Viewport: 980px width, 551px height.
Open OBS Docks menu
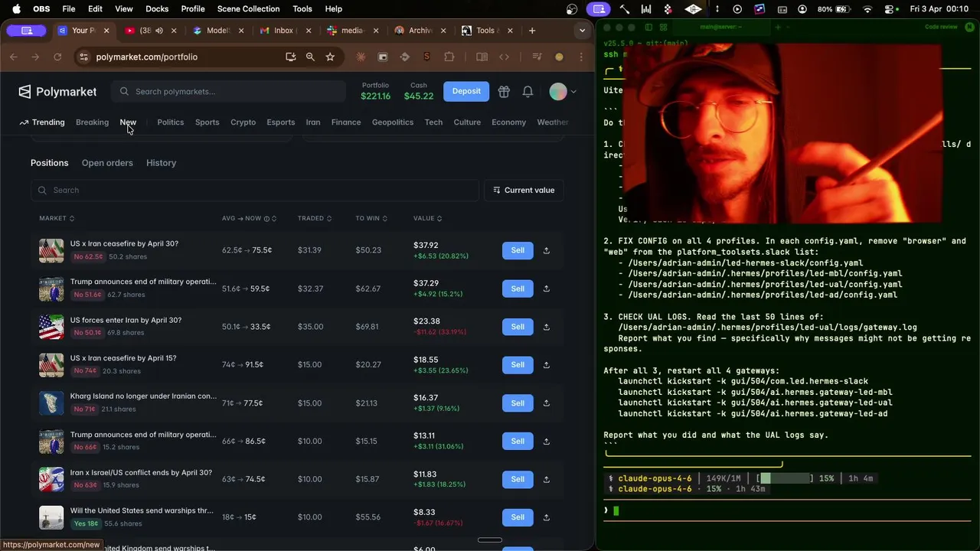[x=156, y=9]
